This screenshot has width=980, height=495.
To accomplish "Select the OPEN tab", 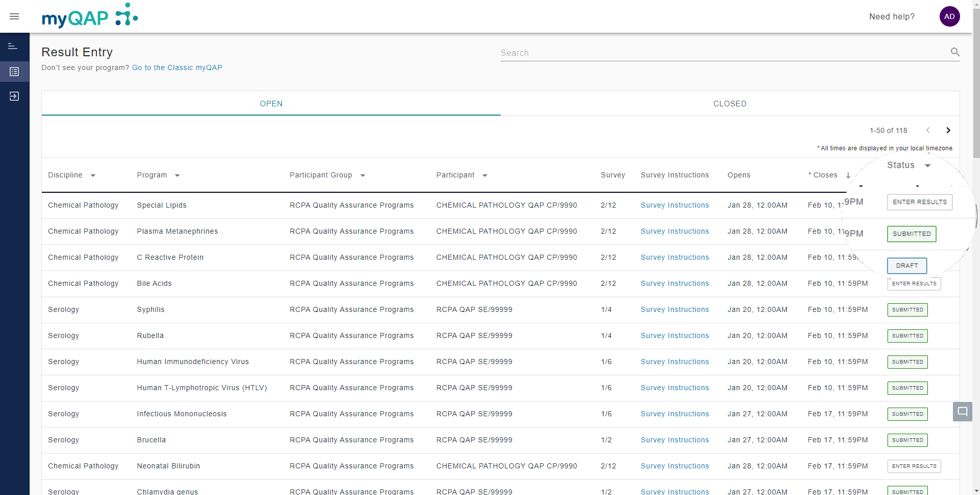I will (x=271, y=104).
